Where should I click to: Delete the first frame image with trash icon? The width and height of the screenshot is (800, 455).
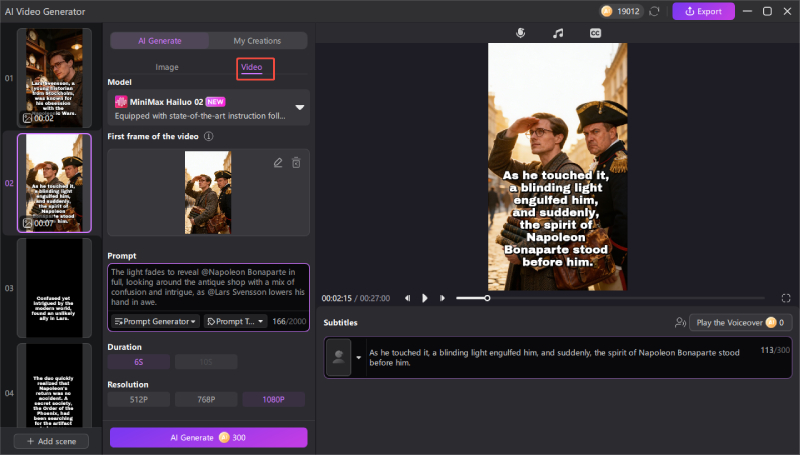coord(296,162)
